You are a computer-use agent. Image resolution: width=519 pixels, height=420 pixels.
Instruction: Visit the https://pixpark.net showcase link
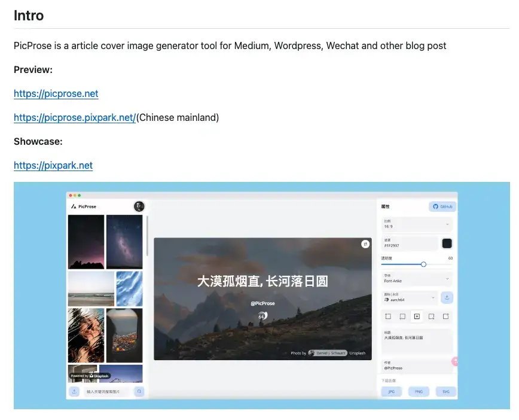[x=53, y=165]
